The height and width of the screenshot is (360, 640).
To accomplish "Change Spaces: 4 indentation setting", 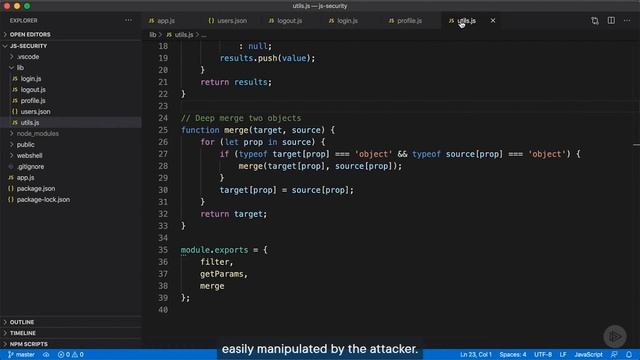I will [513, 354].
